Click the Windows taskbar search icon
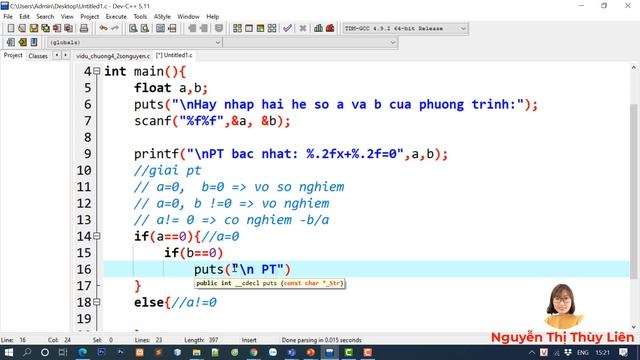 tap(27, 352)
